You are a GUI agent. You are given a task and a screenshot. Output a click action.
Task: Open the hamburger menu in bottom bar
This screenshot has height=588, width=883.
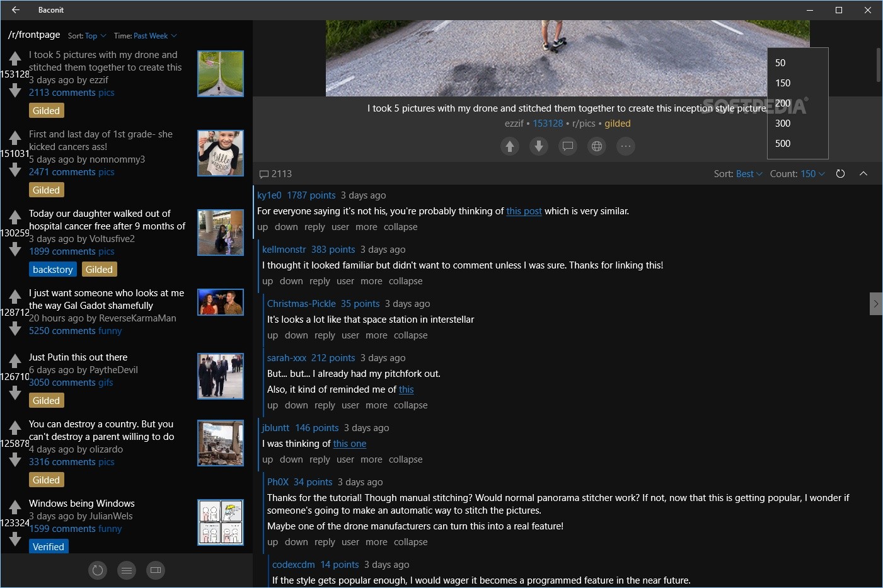pyautogui.click(x=127, y=570)
